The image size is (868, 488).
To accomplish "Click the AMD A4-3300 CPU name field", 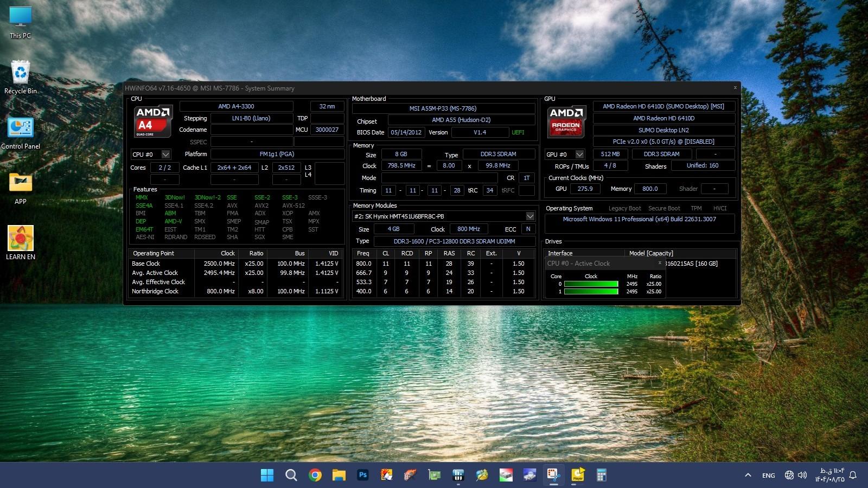I will pyautogui.click(x=236, y=106).
